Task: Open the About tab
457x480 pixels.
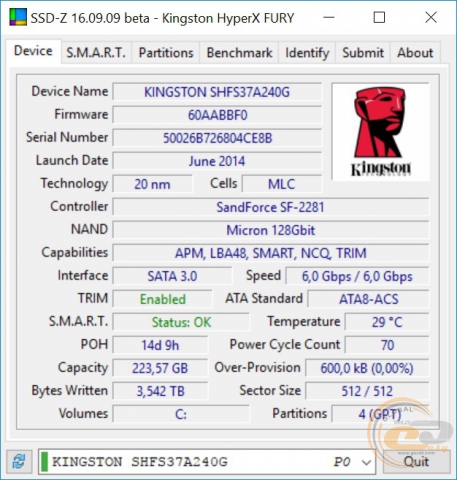Action: coord(415,53)
